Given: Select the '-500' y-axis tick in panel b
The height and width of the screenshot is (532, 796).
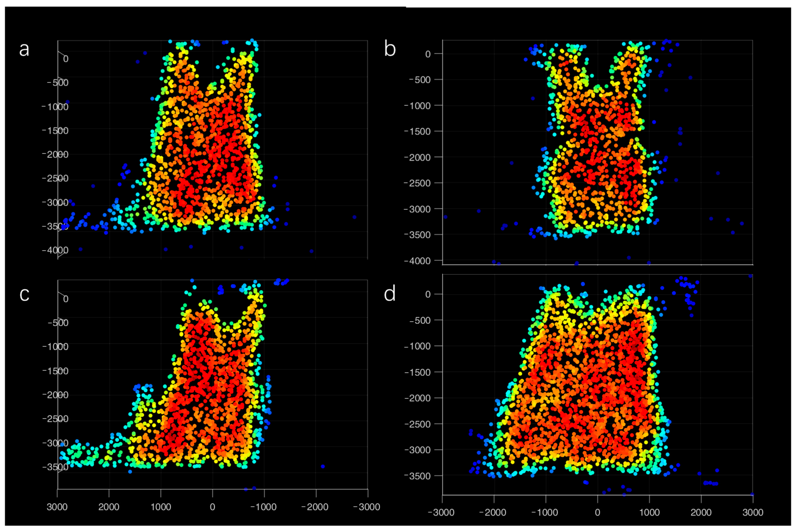Looking at the screenshot, I should point(420,80).
